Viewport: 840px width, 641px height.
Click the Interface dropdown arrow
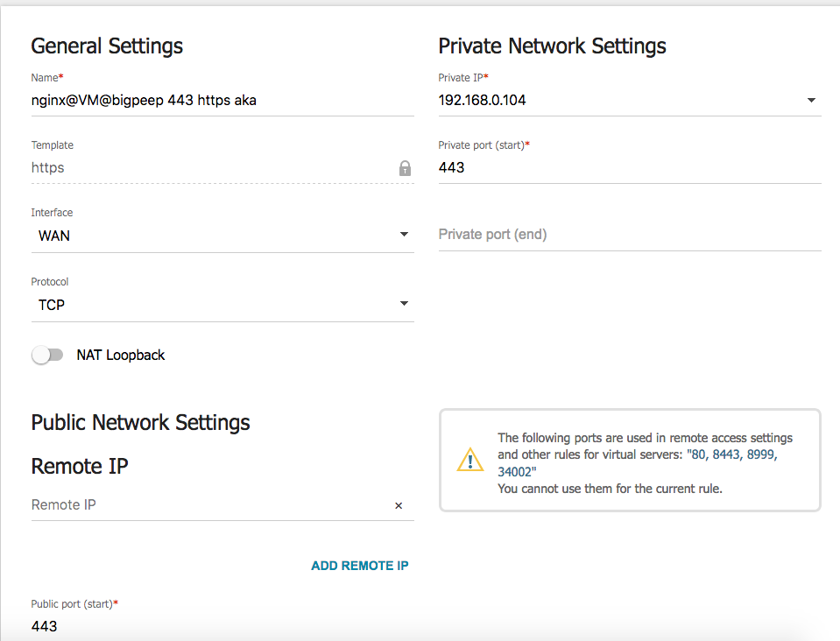coord(404,235)
